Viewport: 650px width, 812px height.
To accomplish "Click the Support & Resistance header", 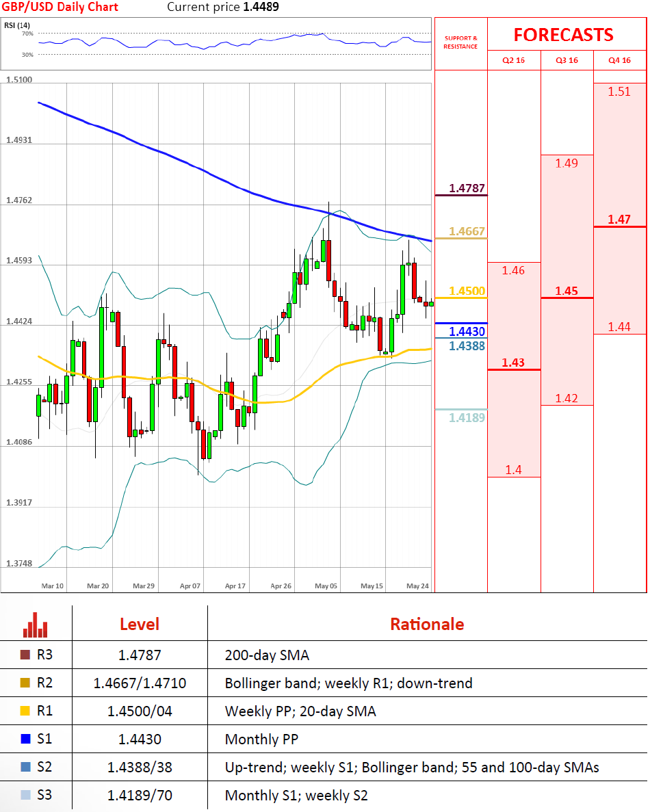I will 460,42.
